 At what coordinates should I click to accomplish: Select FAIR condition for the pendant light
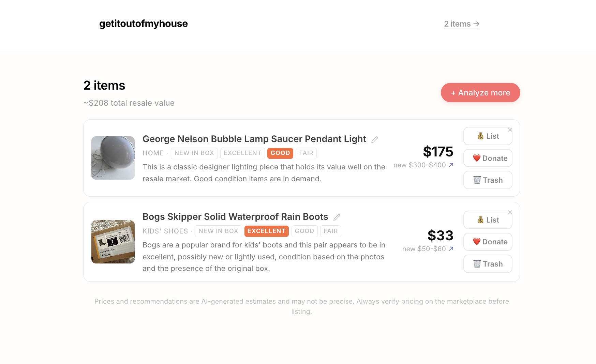[306, 153]
